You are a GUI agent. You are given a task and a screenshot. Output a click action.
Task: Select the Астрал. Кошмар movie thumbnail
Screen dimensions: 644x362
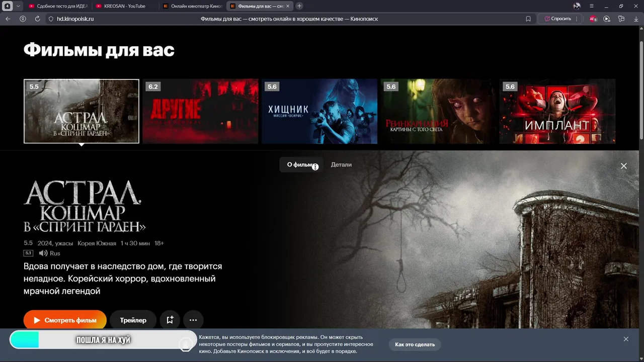click(82, 111)
